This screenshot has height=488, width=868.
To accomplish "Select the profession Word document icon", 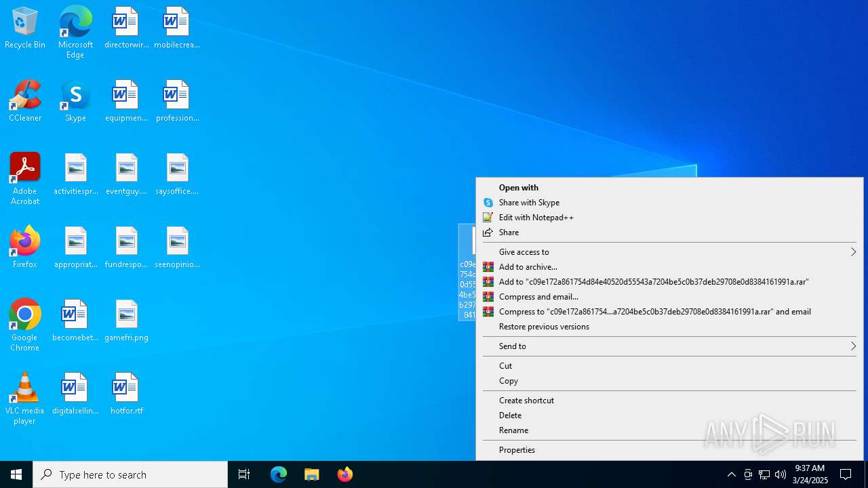I will (x=177, y=102).
